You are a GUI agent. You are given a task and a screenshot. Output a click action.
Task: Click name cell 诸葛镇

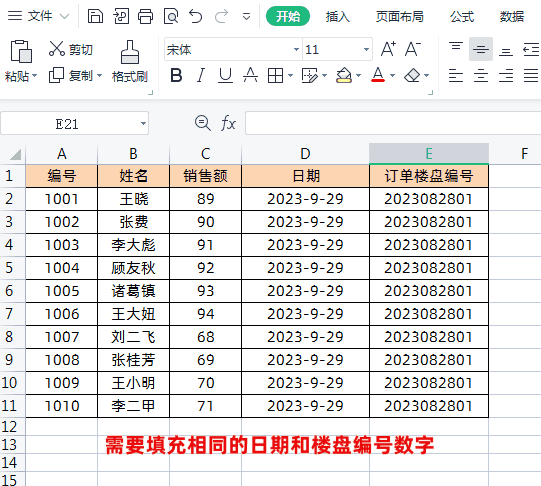(134, 291)
